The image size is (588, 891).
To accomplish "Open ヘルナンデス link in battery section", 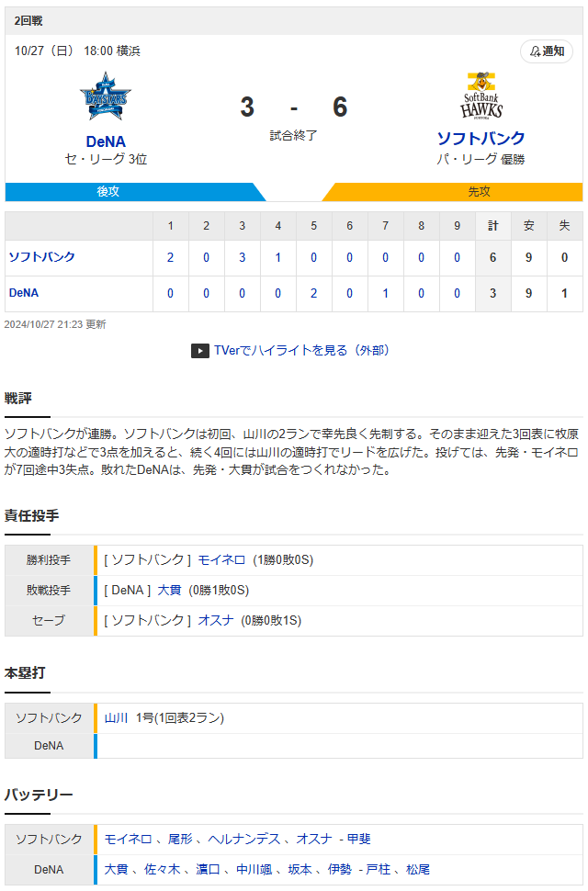I will (x=244, y=839).
